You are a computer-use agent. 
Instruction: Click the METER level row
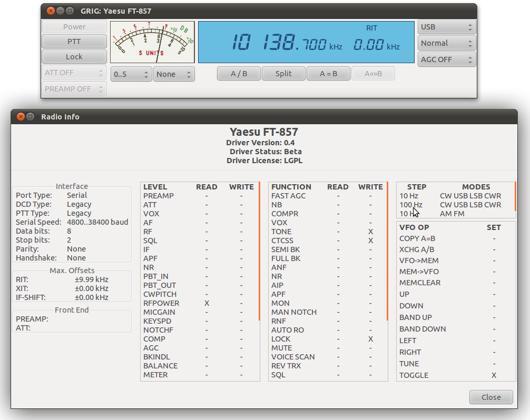[x=200, y=375]
